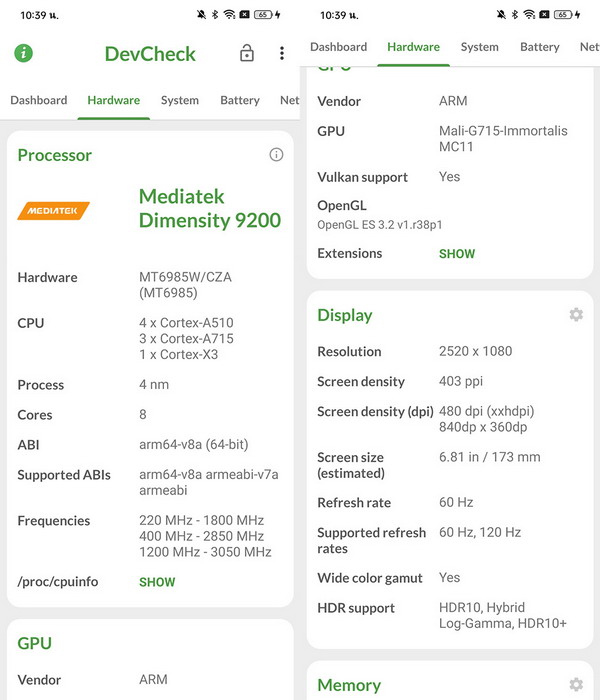The height and width of the screenshot is (700, 600).
Task: Tap the green info icon beside DevCheck
Action: point(23,53)
